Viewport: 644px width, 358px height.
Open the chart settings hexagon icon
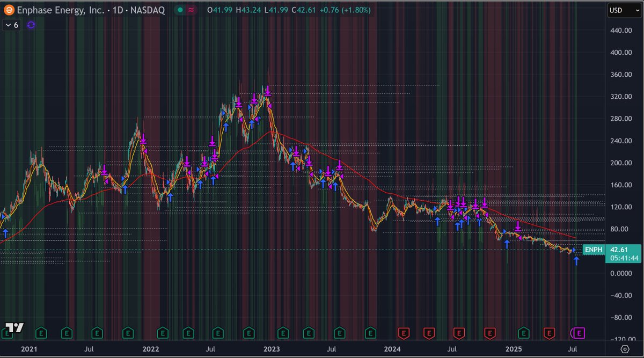pos(625,349)
